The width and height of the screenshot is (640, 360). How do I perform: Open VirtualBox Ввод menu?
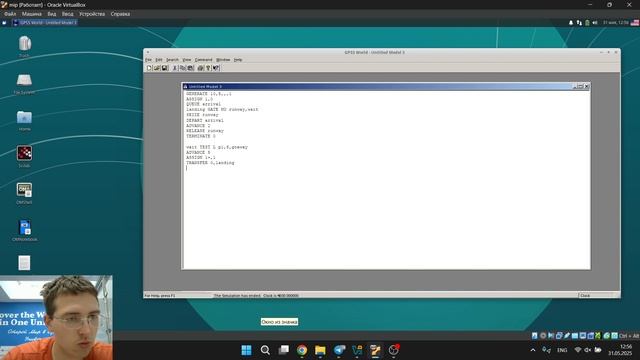coord(67,14)
